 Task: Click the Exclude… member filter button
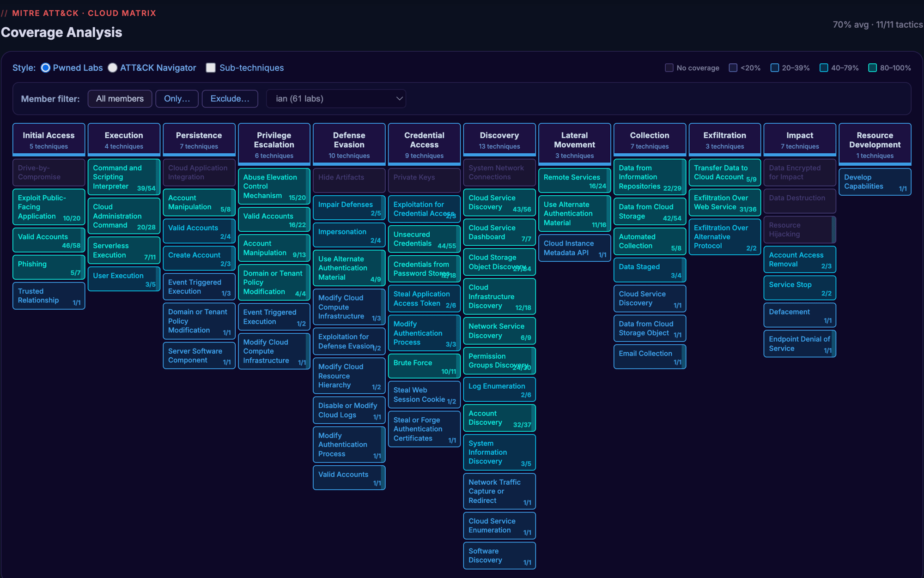click(230, 99)
